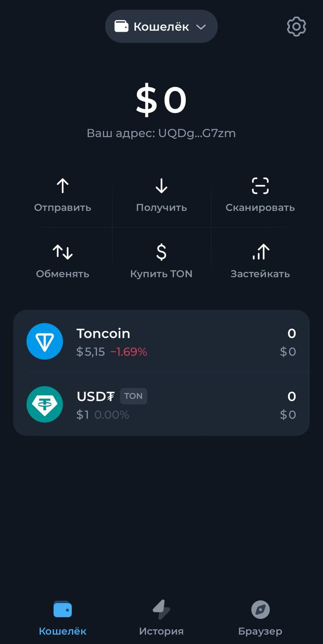Click the TON badge next to USD₮
The height and width of the screenshot is (644, 323).
point(133,396)
